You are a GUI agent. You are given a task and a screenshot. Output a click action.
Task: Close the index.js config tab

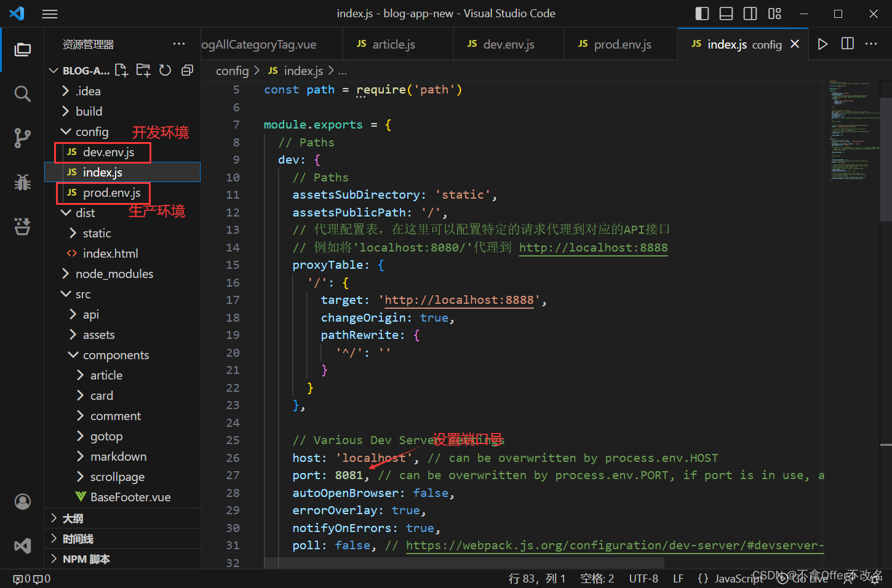[x=795, y=44]
